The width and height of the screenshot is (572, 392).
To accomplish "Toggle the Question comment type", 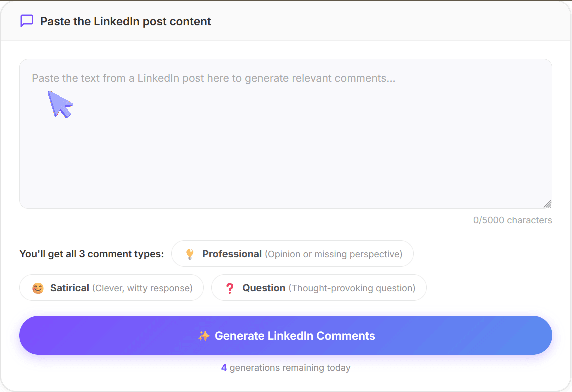I will [319, 287].
